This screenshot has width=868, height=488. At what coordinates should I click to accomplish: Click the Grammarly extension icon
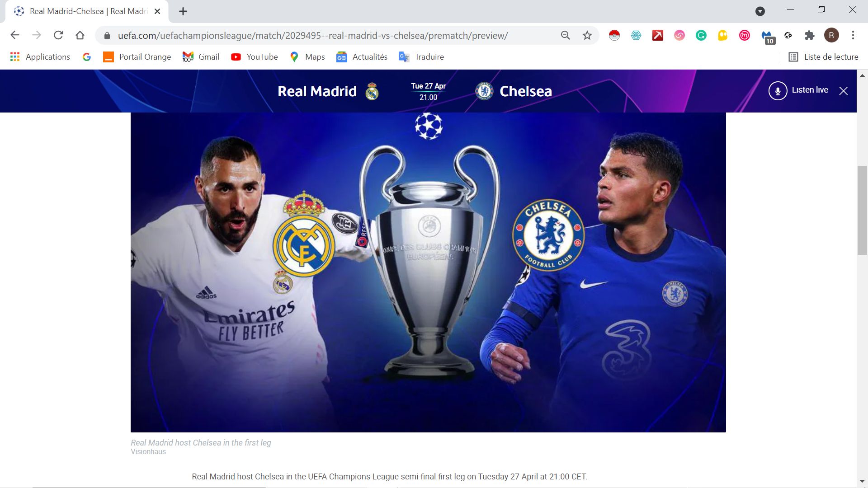(701, 35)
